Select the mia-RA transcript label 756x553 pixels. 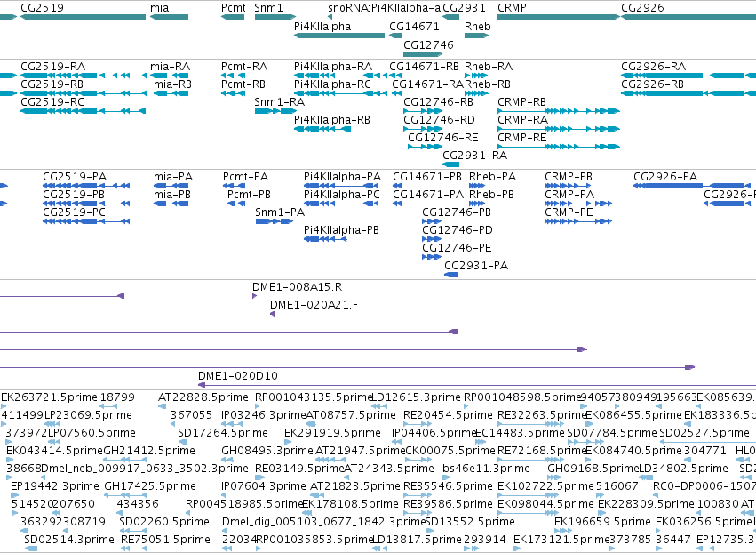pyautogui.click(x=171, y=66)
